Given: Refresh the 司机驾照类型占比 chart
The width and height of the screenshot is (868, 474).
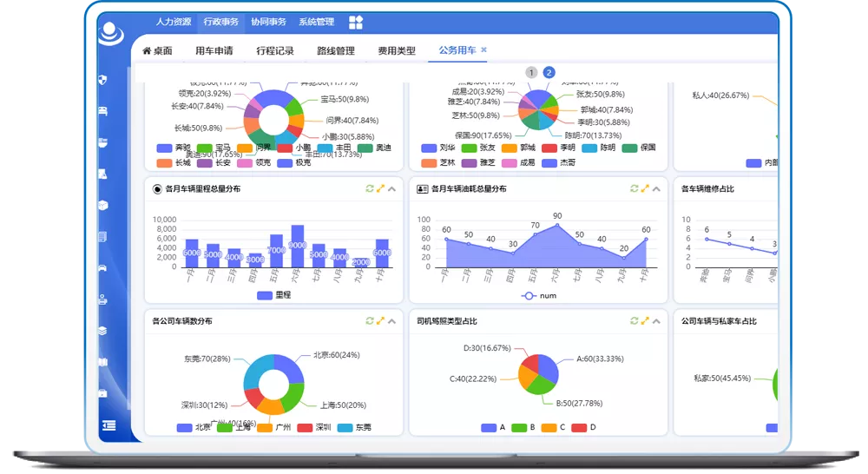Looking at the screenshot, I should point(635,321).
